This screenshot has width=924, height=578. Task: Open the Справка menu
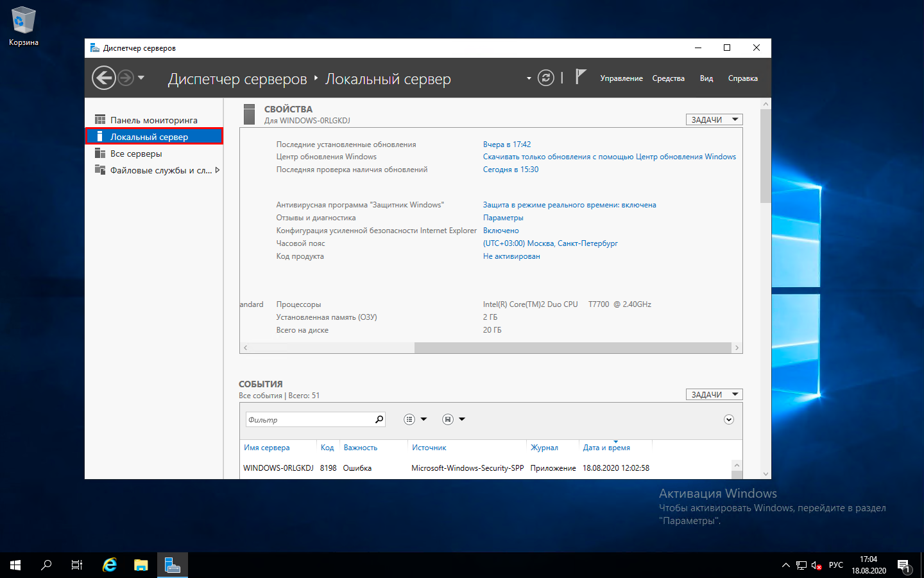[x=742, y=78]
